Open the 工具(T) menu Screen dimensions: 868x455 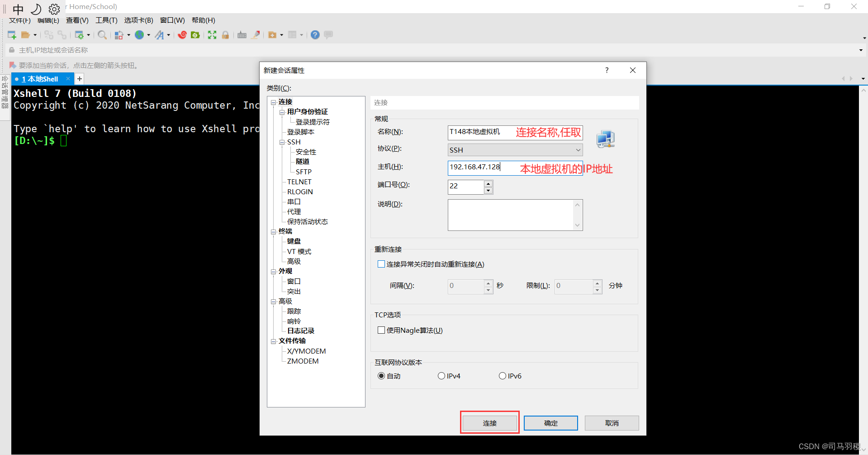pyautogui.click(x=106, y=20)
